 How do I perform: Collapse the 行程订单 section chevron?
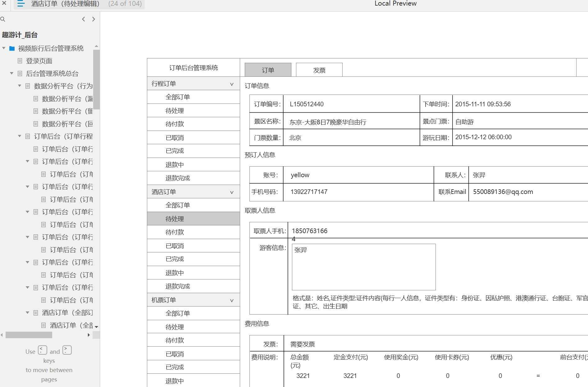click(231, 84)
